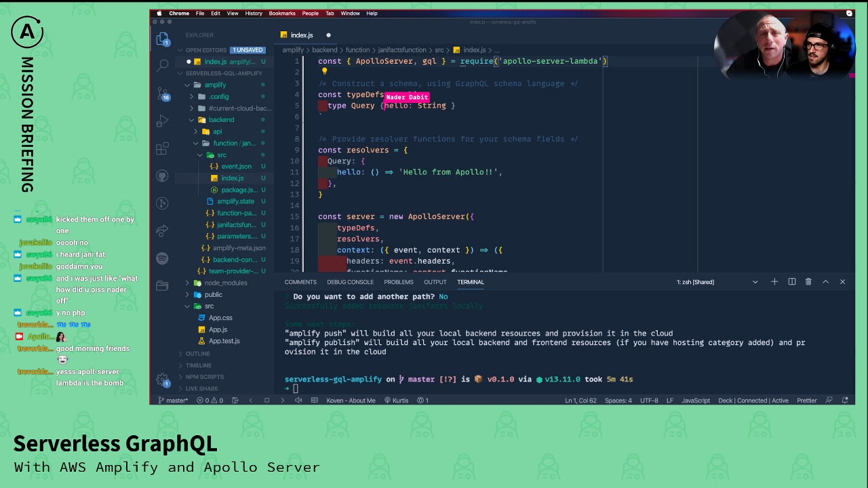The image size is (868, 488).
Task: Maximize the terminal panel with the up chevron
Action: click(825, 282)
